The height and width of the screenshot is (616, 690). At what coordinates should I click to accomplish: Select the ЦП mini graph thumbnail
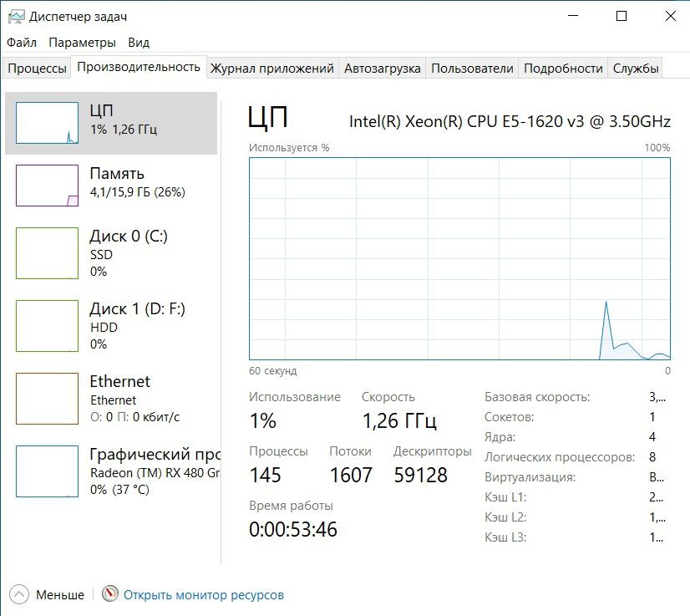tap(47, 123)
